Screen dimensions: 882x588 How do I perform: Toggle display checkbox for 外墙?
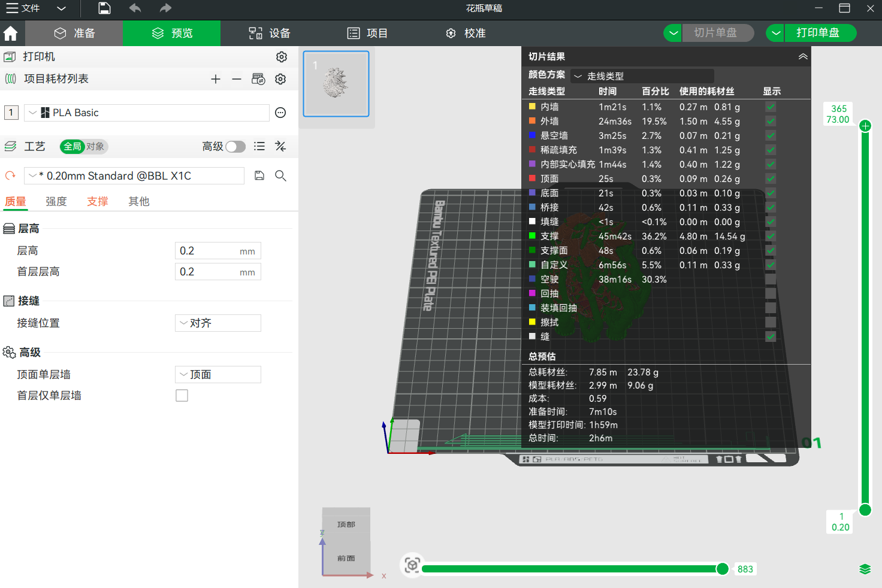(771, 121)
